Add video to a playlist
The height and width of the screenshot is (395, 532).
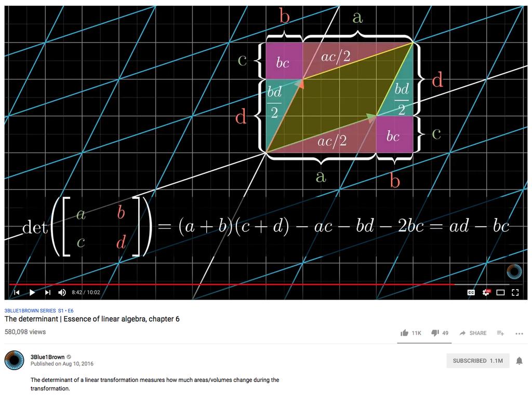pos(500,333)
